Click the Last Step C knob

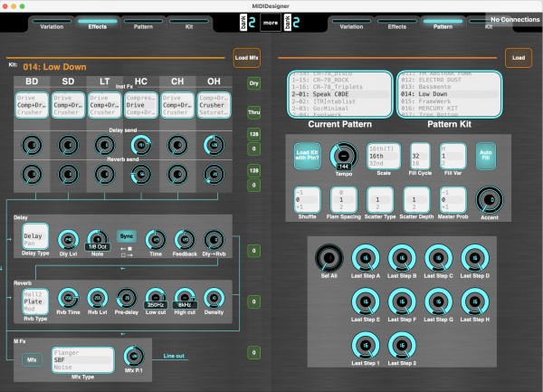tap(438, 258)
